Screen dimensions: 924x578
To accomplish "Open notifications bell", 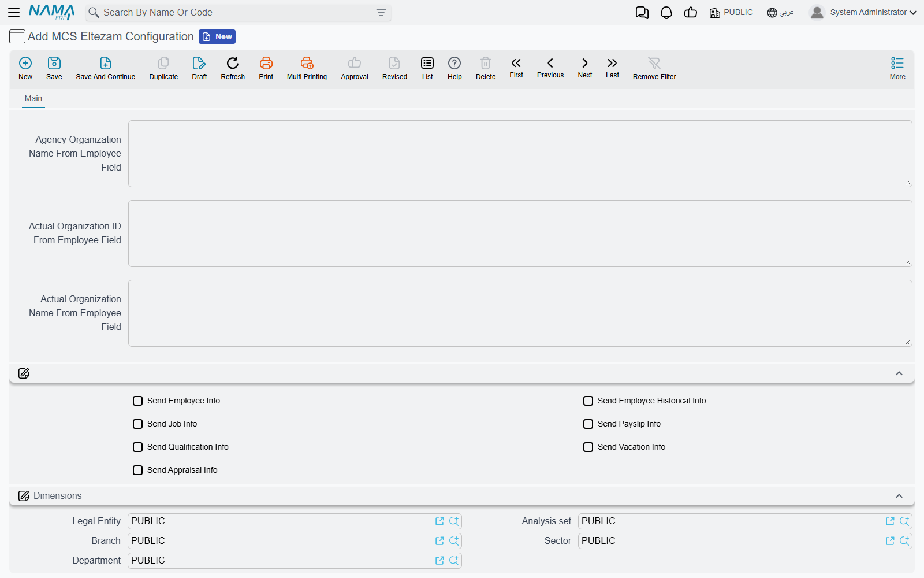I will [x=666, y=13].
